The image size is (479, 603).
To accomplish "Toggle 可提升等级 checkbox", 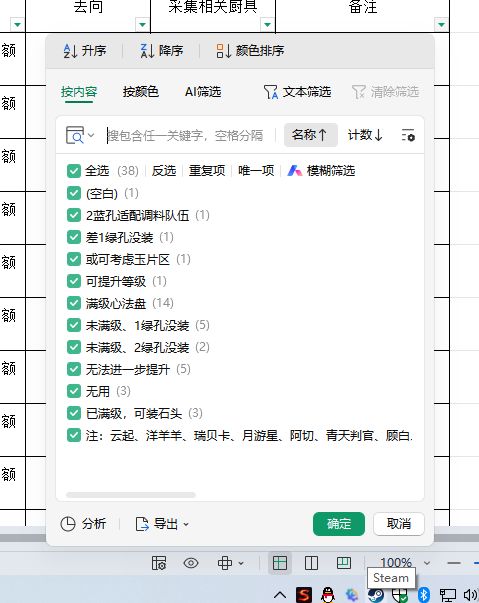I will 73,281.
